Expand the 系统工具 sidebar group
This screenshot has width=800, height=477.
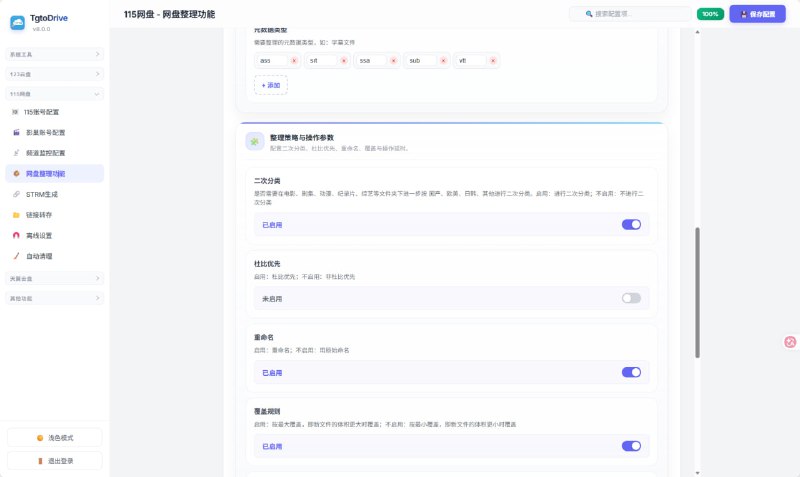(55, 54)
